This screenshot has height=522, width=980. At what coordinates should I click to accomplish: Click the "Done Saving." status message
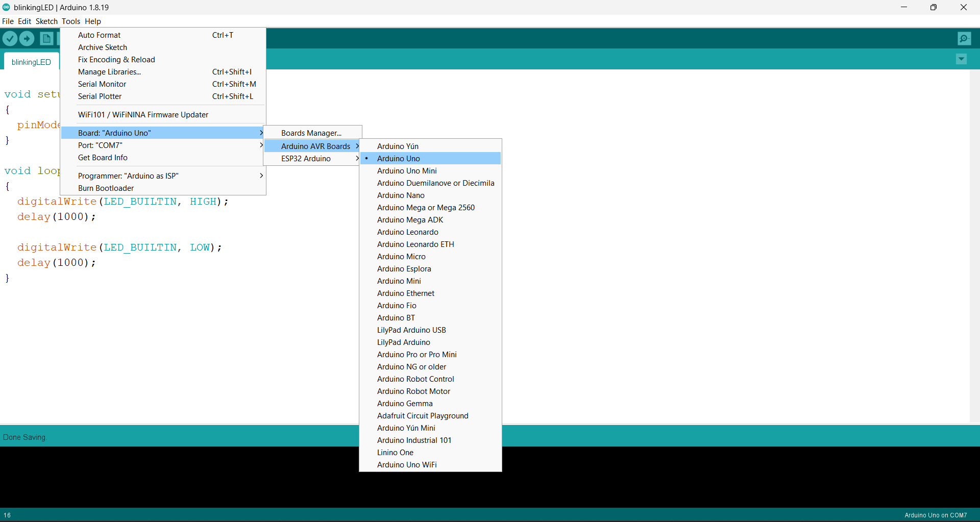pos(25,437)
